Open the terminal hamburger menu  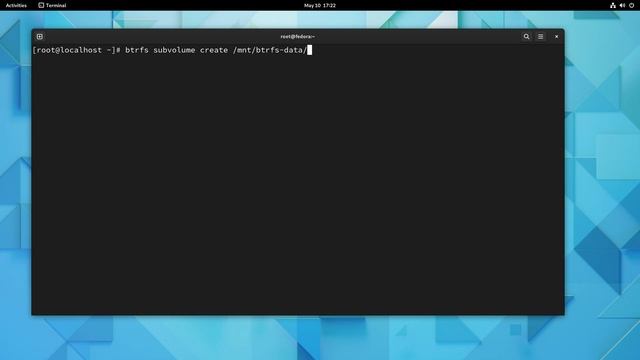tap(540, 36)
